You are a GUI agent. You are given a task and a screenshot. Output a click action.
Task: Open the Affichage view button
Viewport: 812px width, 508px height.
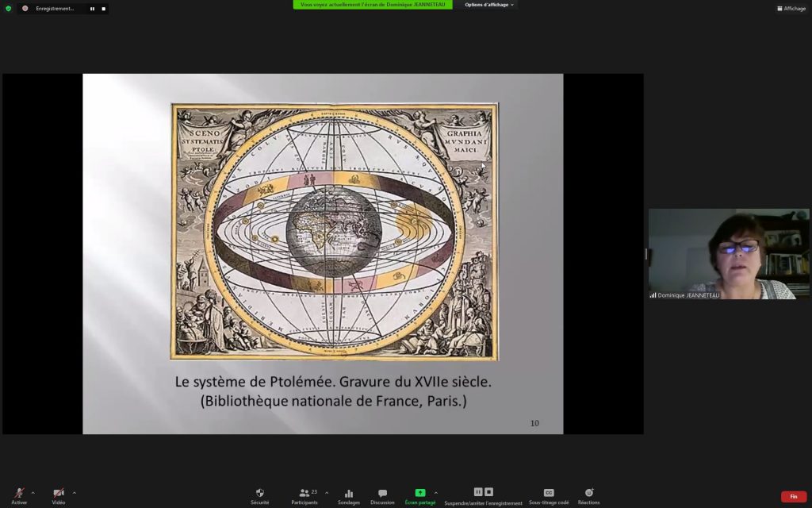pos(791,8)
